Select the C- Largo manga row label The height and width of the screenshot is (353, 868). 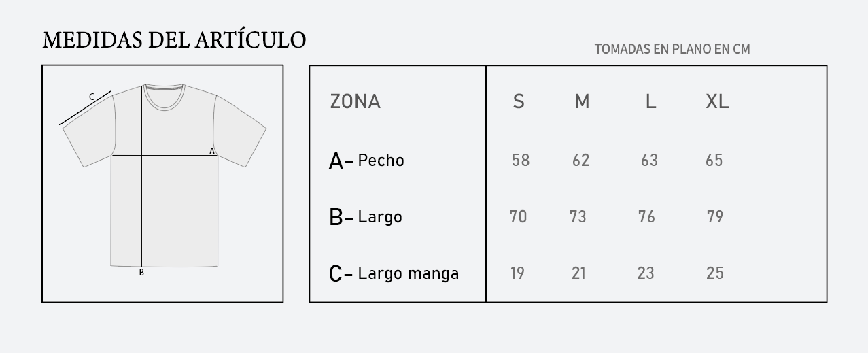[x=394, y=273]
